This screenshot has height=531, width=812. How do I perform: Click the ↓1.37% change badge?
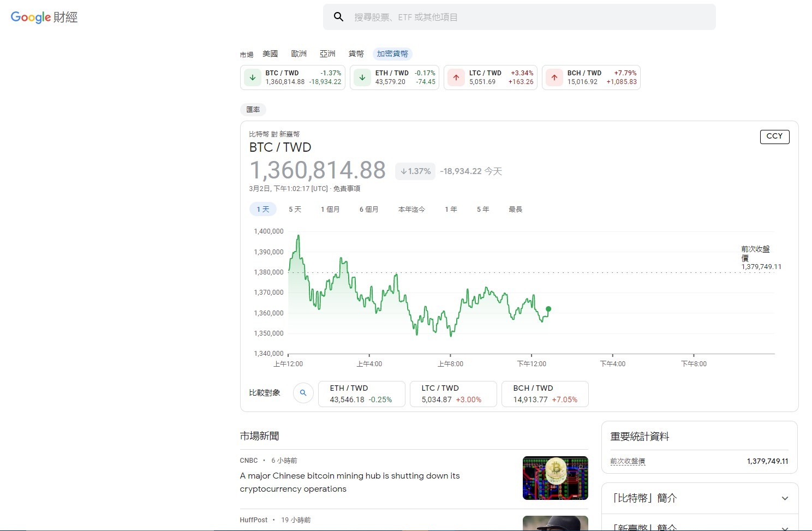(415, 171)
